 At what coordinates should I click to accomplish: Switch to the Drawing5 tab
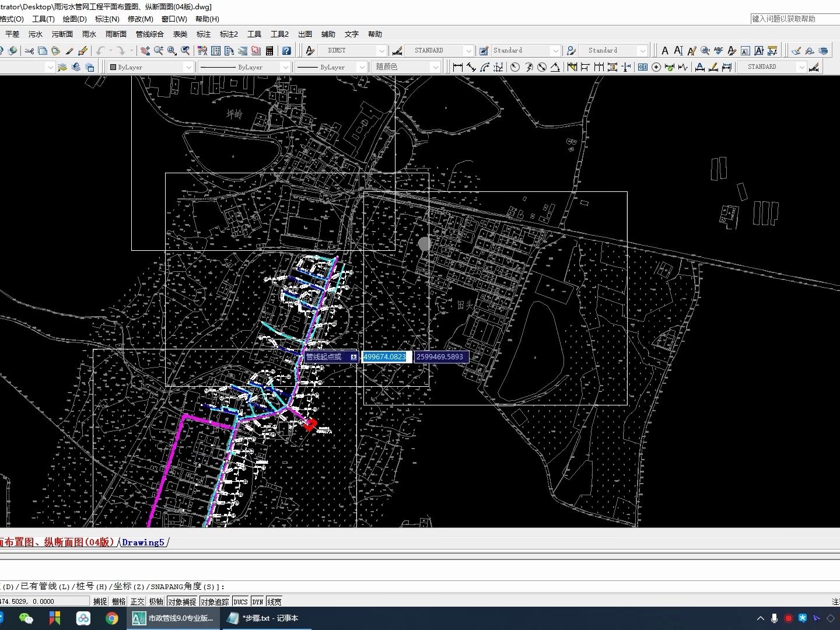(x=143, y=542)
